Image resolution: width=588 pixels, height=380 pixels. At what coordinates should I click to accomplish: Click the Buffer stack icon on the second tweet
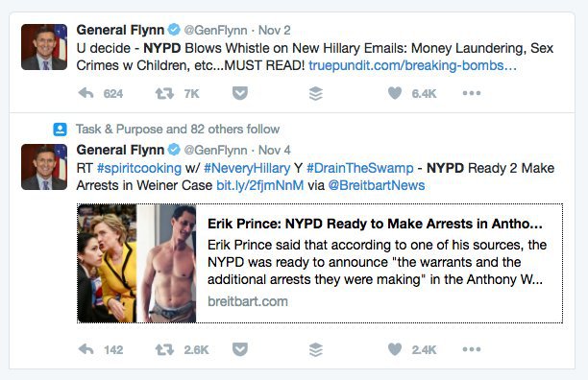click(316, 349)
